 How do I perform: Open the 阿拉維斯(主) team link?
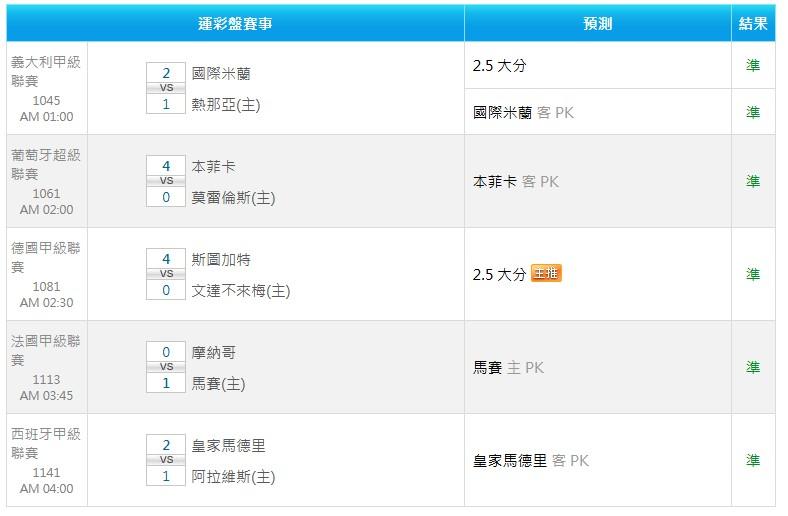[x=233, y=476]
